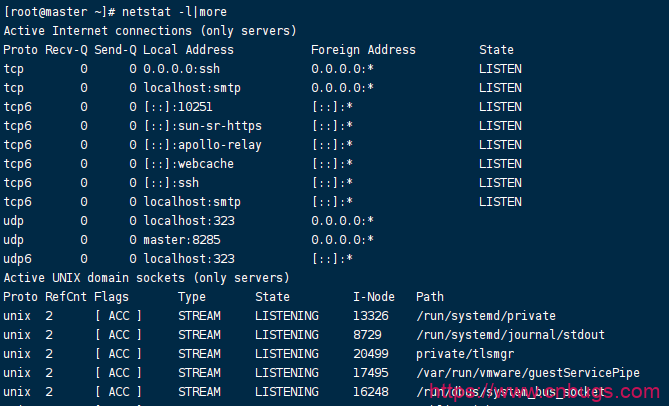Click the Active Internet connections heading line
This screenshot has height=406, width=669.
point(150,30)
